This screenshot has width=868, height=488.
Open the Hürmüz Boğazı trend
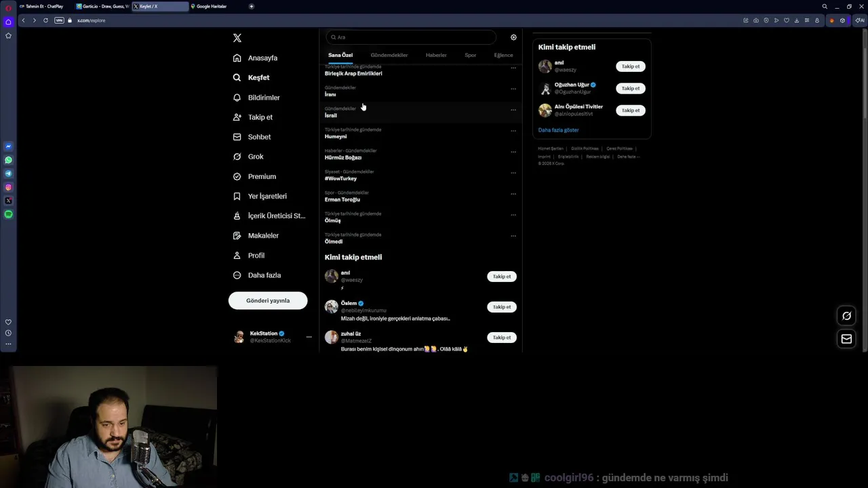(x=343, y=157)
